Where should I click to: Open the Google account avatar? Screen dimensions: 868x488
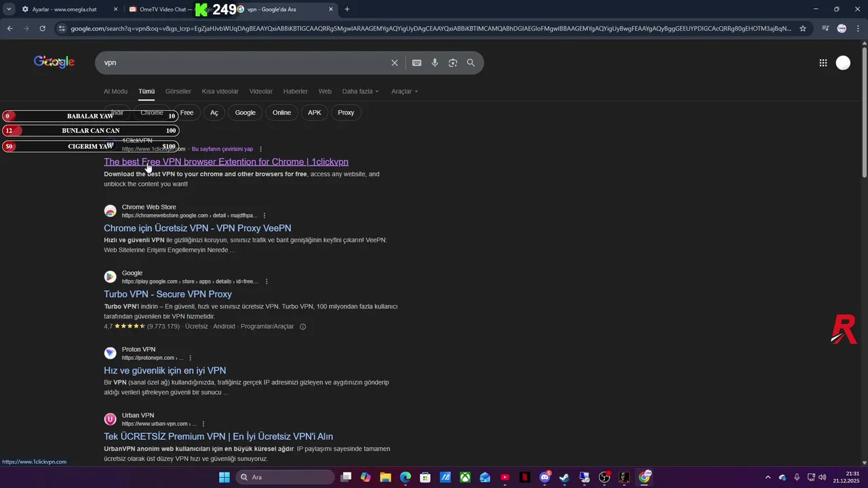point(843,63)
